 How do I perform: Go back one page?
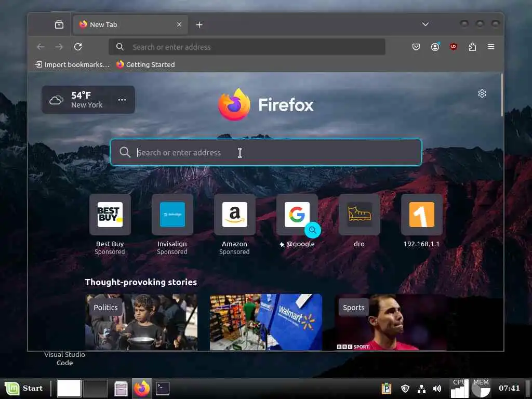click(x=41, y=47)
